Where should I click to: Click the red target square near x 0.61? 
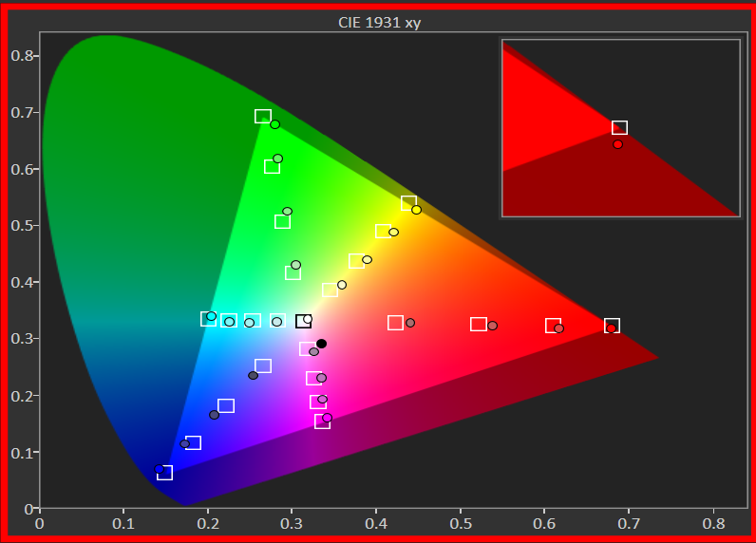tap(553, 326)
